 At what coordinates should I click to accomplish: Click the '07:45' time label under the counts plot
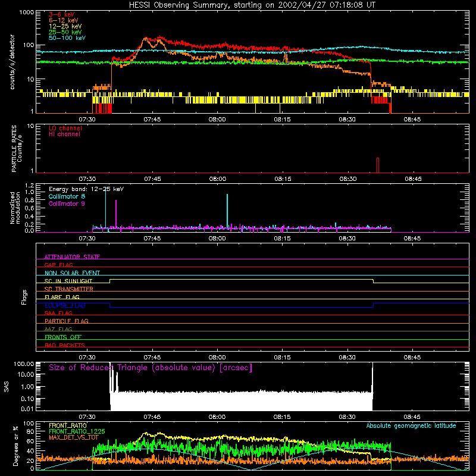[x=152, y=120]
